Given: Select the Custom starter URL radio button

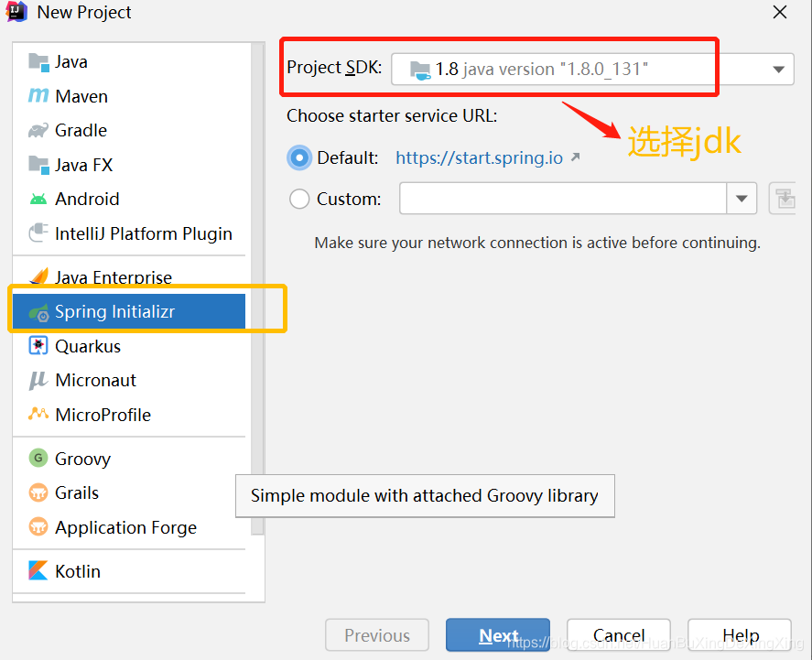Looking at the screenshot, I should click(299, 199).
